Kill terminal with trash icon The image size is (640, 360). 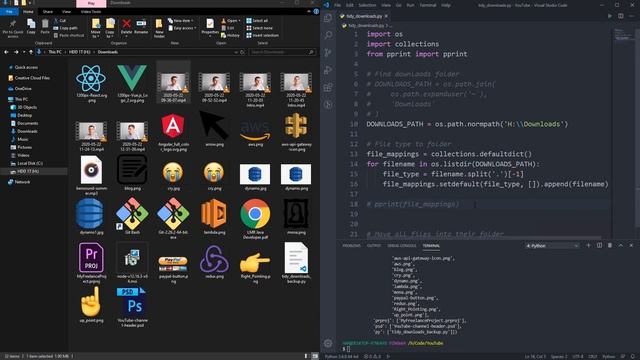pos(610,245)
